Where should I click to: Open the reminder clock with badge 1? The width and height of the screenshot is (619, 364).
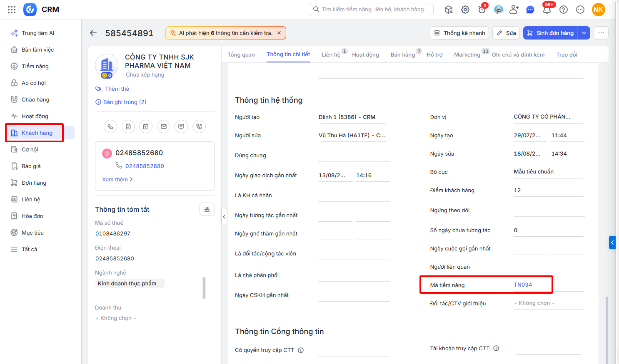[482, 9]
